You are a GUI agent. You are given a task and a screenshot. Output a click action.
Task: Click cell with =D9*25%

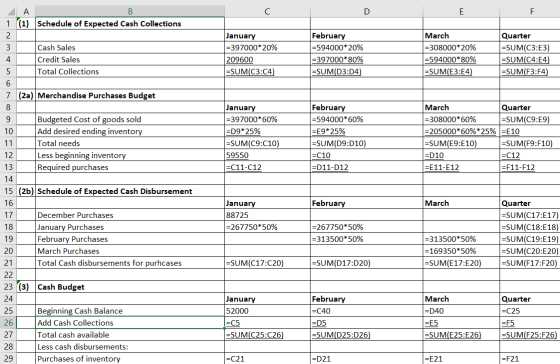268,131
